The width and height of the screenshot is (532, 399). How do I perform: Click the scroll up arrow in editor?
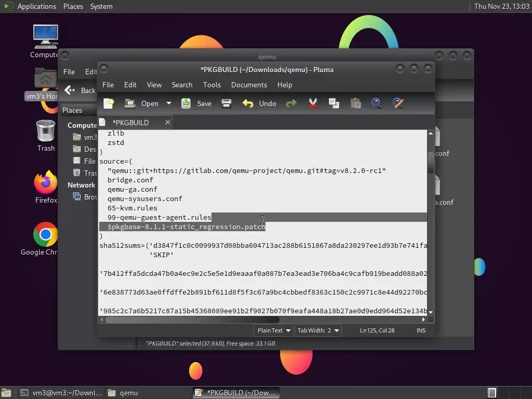[431, 134]
